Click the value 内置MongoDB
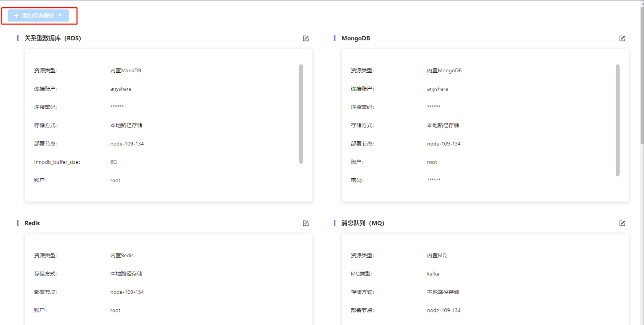Viewport: 644px width, 325px height. [x=444, y=71]
